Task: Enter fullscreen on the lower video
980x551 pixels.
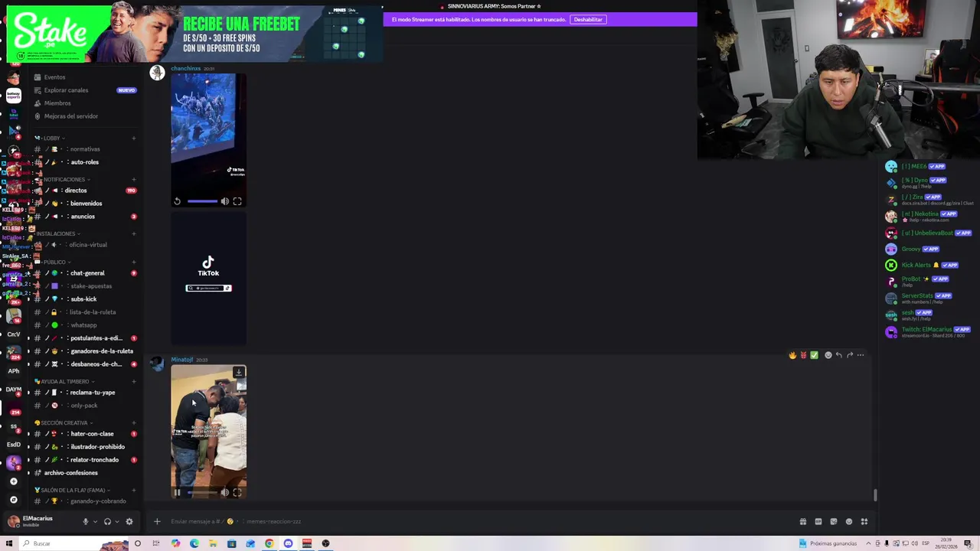Action: 237,493
